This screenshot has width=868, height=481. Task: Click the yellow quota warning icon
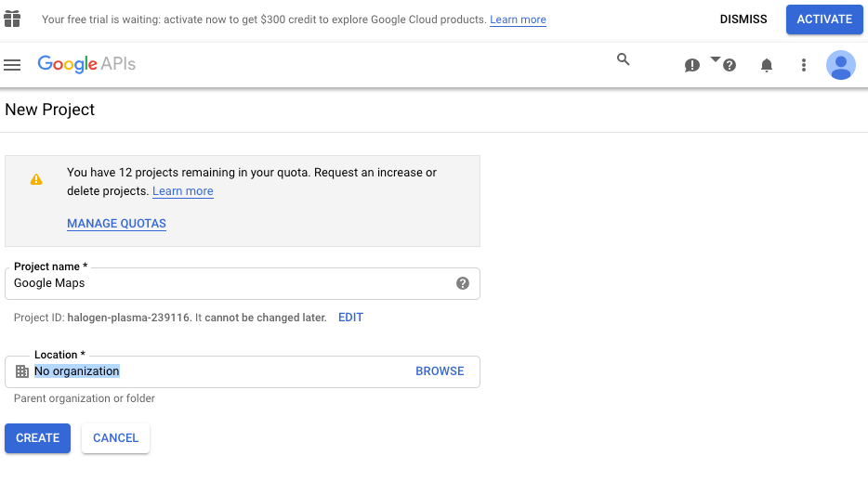tap(36, 179)
